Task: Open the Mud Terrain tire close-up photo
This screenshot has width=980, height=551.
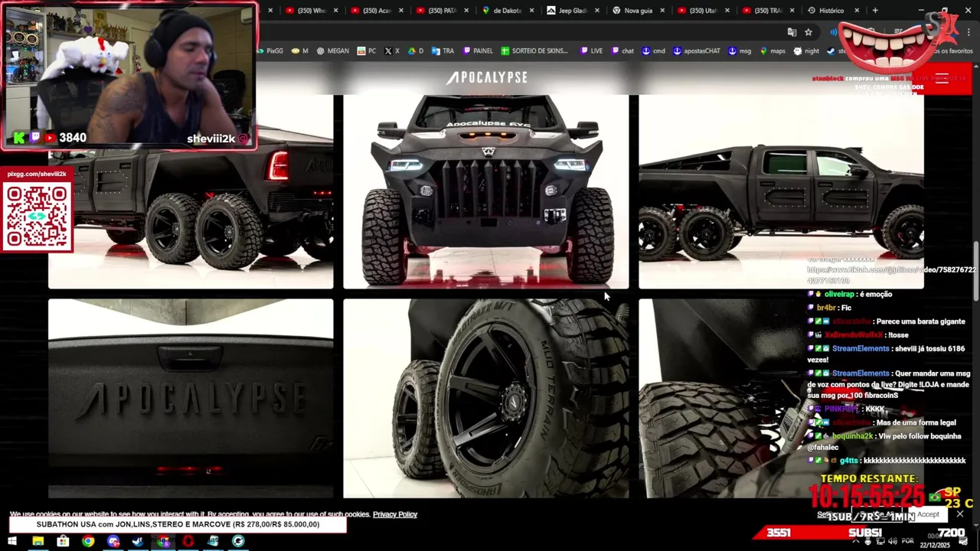Action: coord(485,398)
